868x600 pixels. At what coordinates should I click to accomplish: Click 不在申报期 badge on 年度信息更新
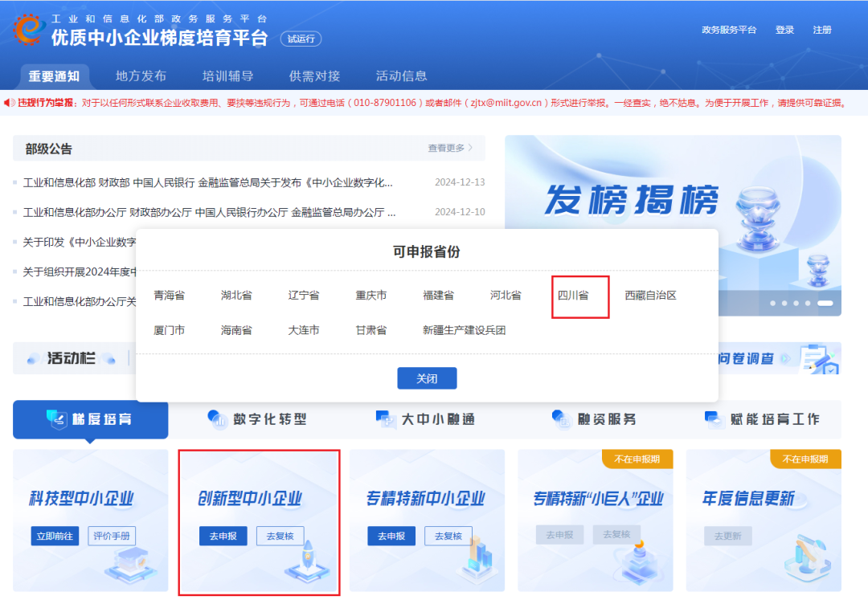click(805, 459)
